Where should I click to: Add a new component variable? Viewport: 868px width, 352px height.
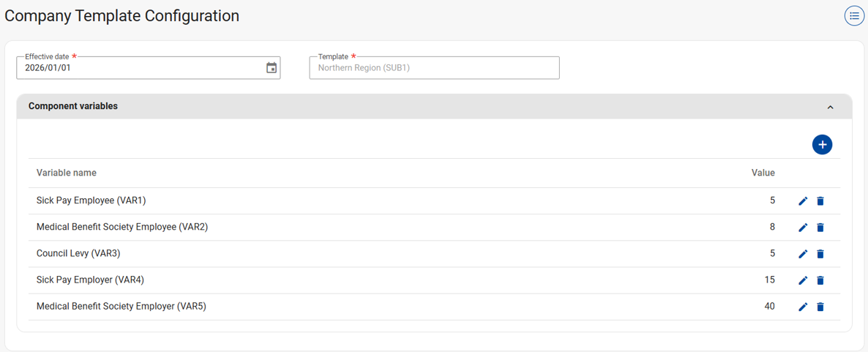(x=822, y=144)
